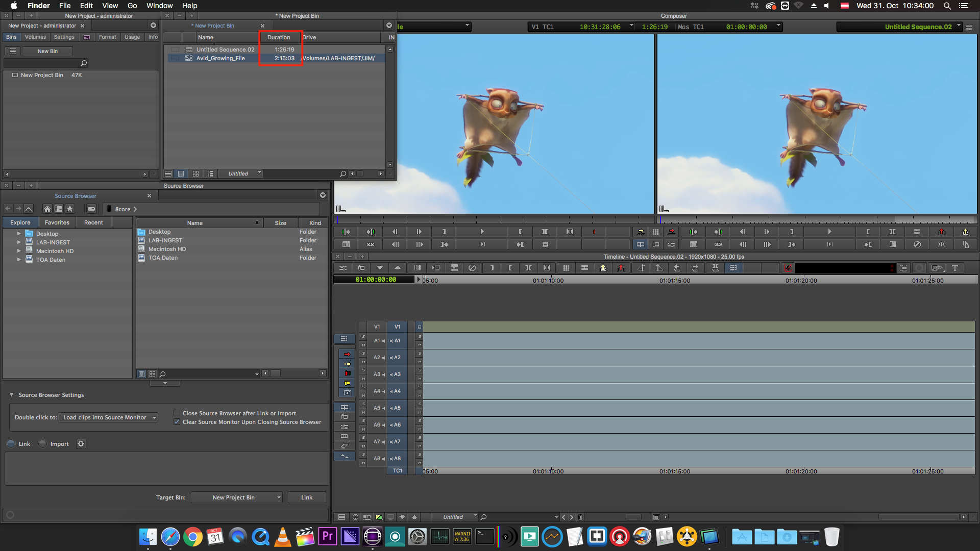This screenshot has width=980, height=551.
Task: Open TOA Daten folder in file list
Action: [163, 258]
